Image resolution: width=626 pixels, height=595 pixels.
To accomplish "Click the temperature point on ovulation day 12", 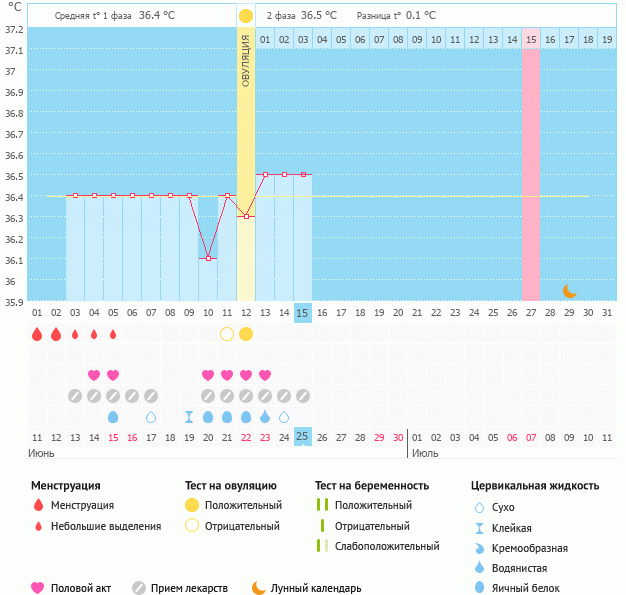I will tap(246, 216).
